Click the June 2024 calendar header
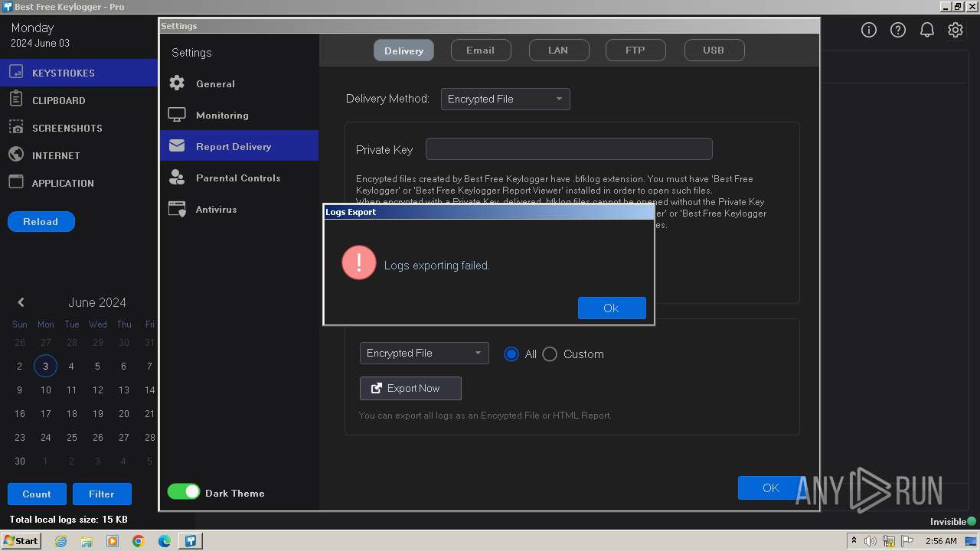 pos(97,302)
